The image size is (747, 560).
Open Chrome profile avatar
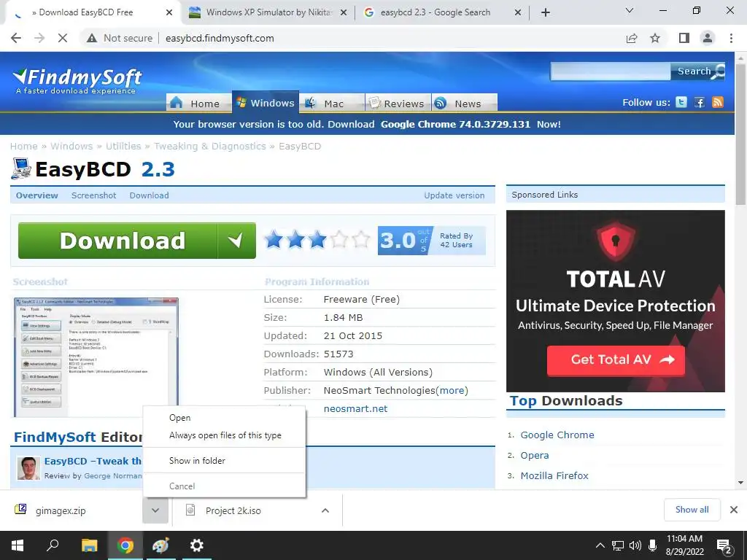coord(708,38)
